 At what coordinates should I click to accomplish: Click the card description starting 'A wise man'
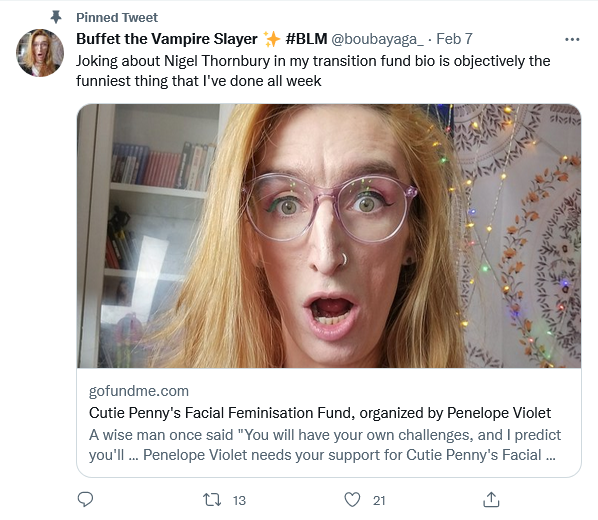point(325,445)
